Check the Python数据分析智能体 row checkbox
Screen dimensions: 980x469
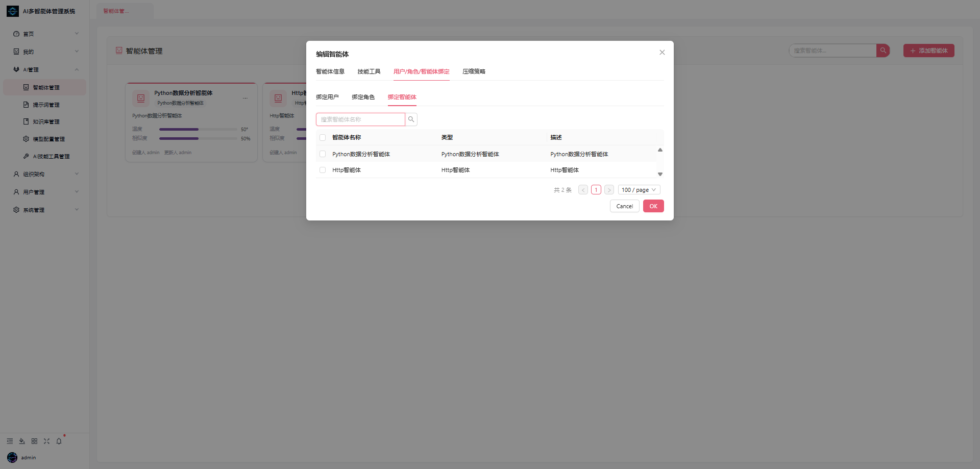click(x=323, y=154)
